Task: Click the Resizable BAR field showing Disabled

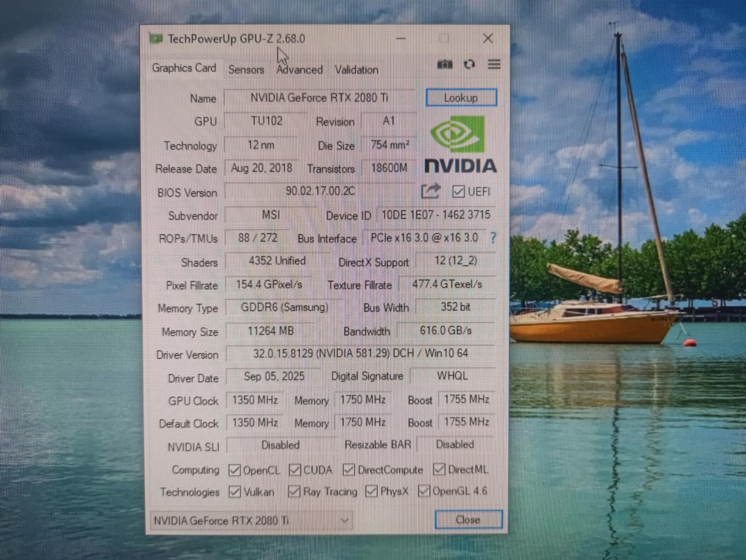Action: (x=455, y=444)
